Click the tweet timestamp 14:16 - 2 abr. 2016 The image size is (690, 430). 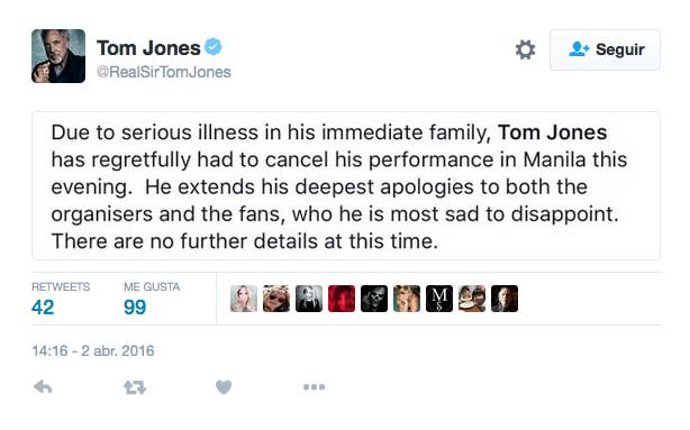tap(92, 351)
